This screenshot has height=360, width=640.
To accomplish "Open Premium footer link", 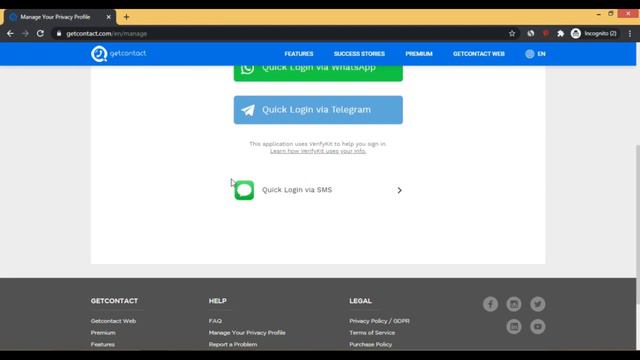I will 103,333.
